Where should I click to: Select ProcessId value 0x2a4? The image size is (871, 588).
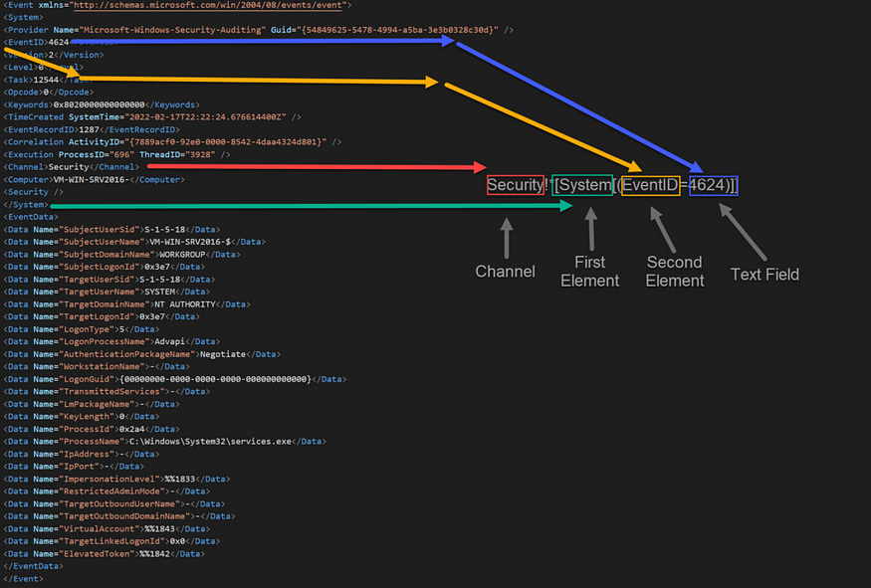(x=131, y=430)
